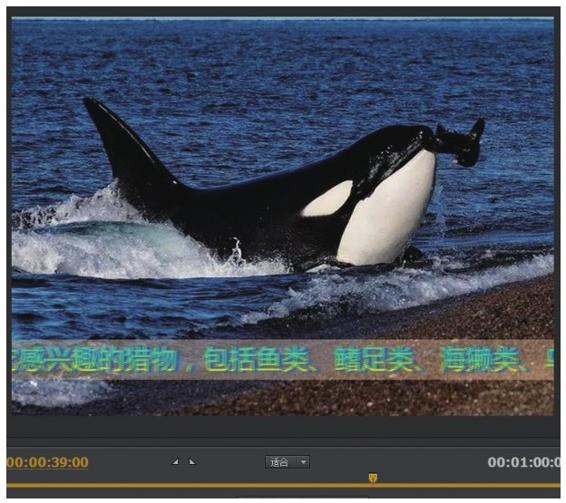566x503 pixels.
Task: Click the orange time ruler bar left of playhead
Action: coord(187,486)
